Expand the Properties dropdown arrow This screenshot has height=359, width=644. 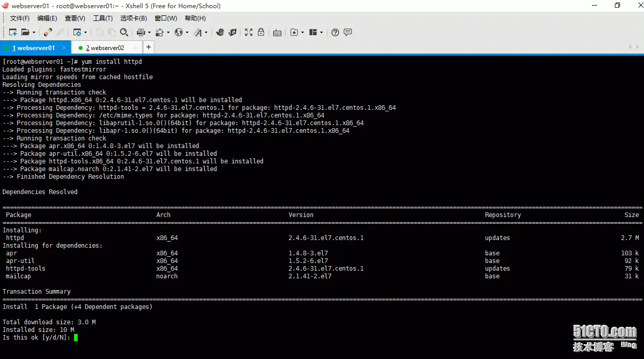click(x=85, y=32)
